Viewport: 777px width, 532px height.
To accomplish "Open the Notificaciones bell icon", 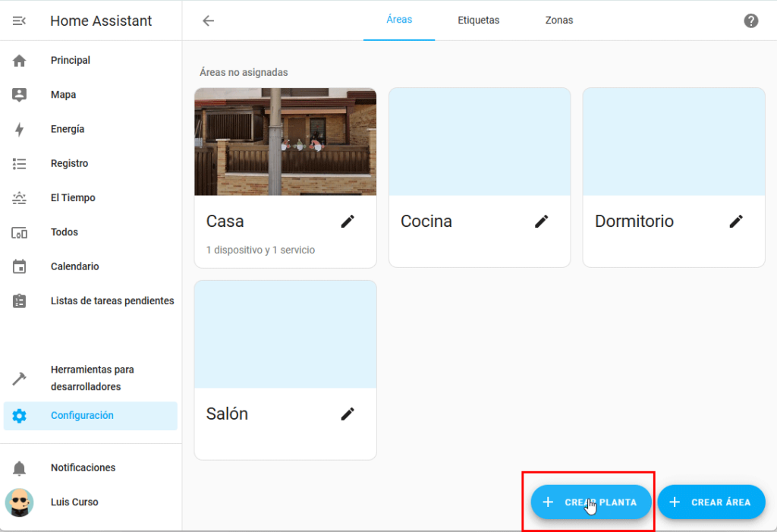I will click(x=20, y=468).
